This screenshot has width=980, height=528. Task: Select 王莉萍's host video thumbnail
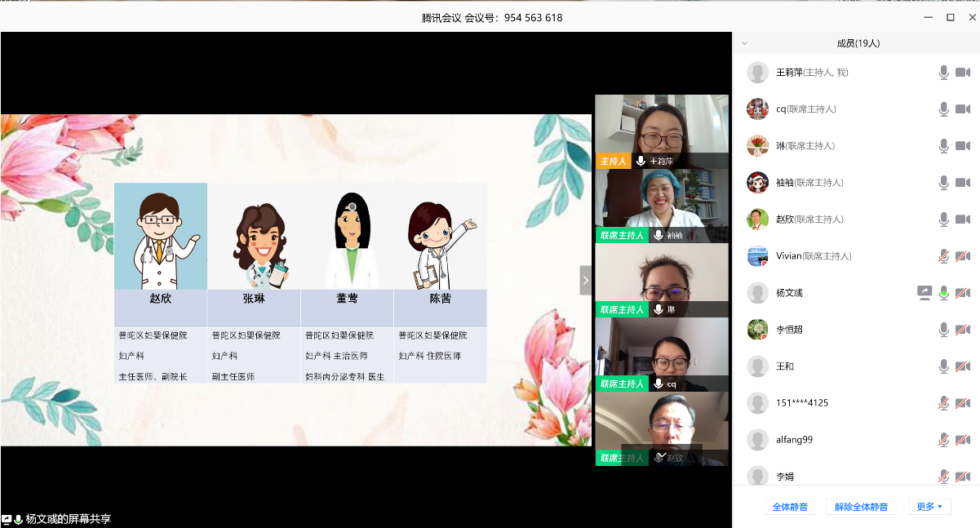[661, 131]
